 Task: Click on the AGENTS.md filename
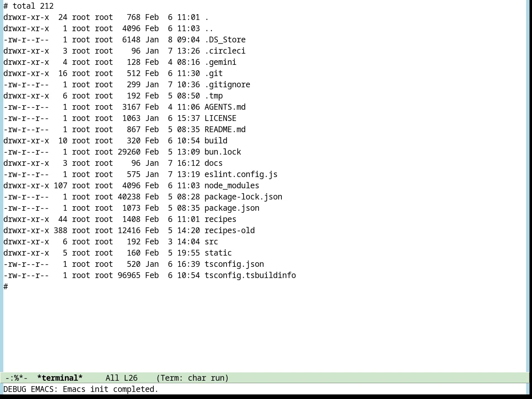pyautogui.click(x=225, y=107)
